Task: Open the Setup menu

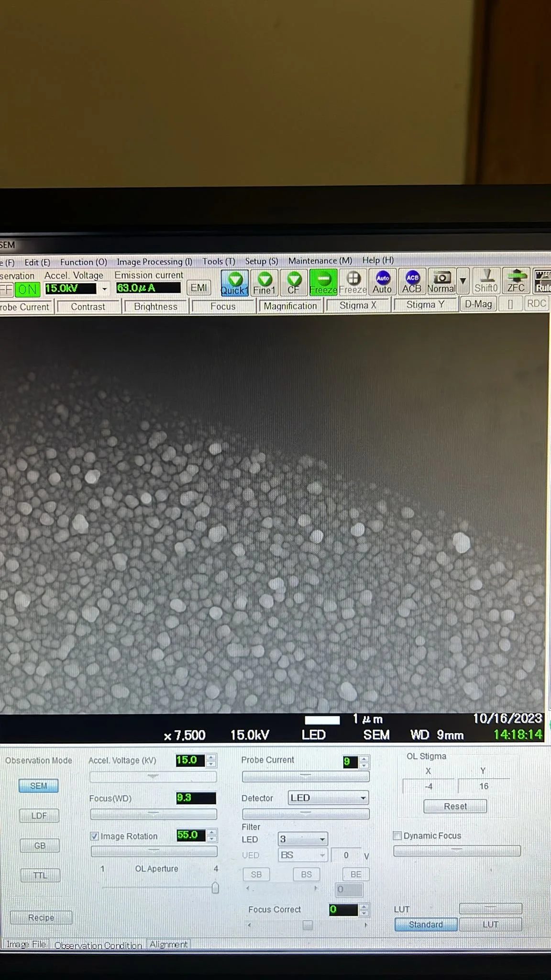Action: tap(262, 261)
